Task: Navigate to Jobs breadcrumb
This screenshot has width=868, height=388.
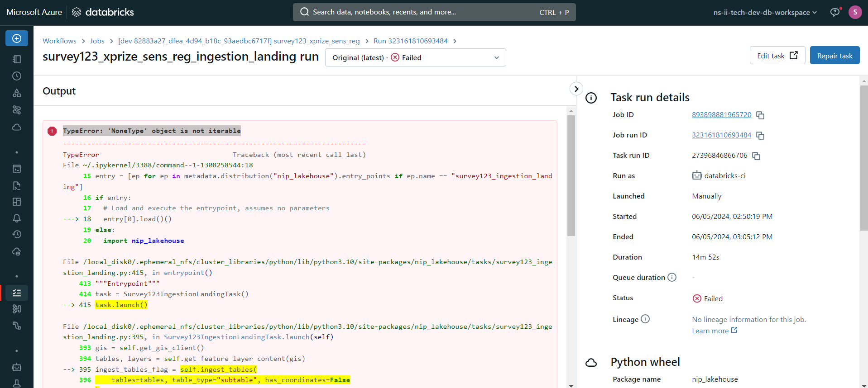Action: (x=97, y=41)
